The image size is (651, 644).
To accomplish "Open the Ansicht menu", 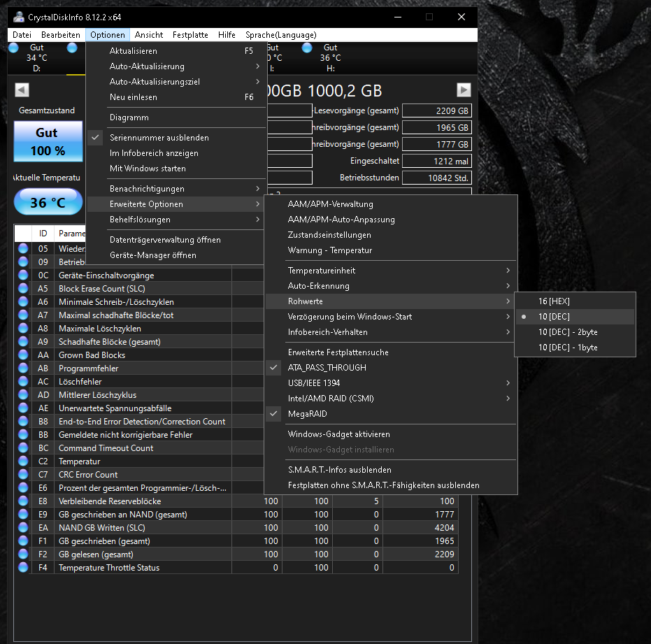I will 149,35.
